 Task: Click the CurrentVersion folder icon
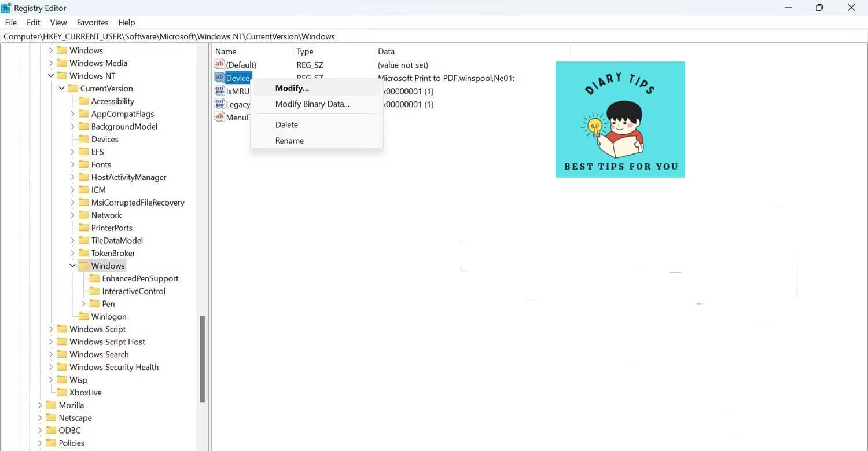[x=72, y=89]
